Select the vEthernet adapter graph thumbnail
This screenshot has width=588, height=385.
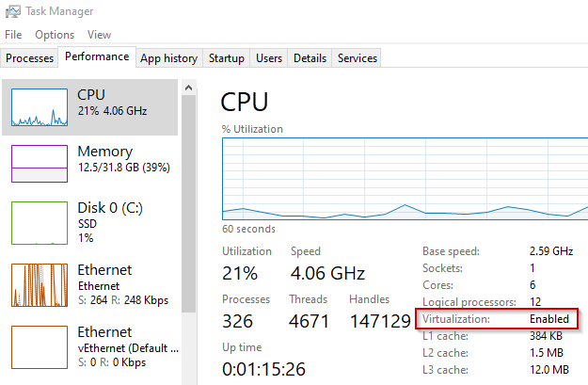39,347
